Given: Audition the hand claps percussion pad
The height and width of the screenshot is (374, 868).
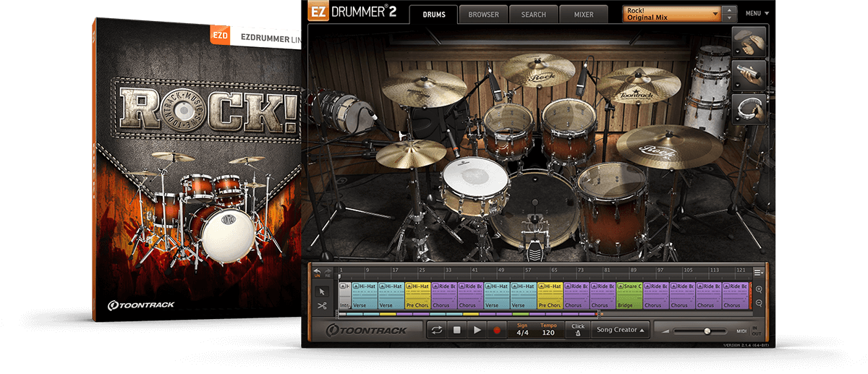Looking at the screenshot, I should coord(748,41).
